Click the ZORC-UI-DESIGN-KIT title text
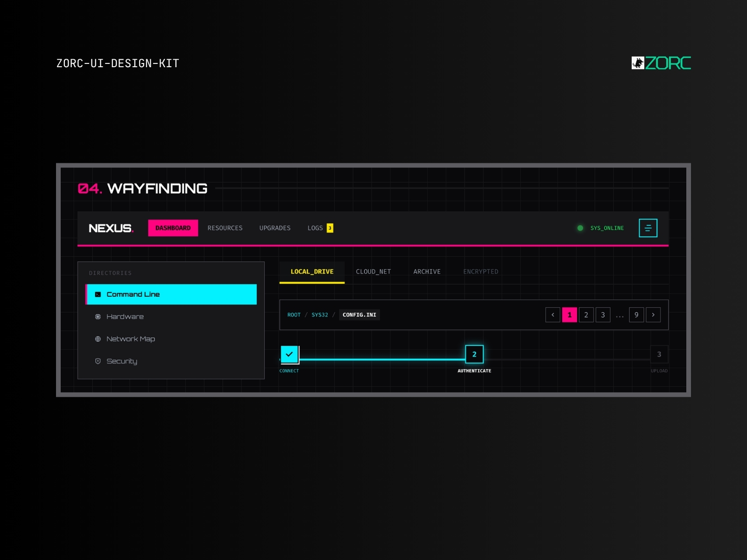The height and width of the screenshot is (560, 747). tap(118, 63)
